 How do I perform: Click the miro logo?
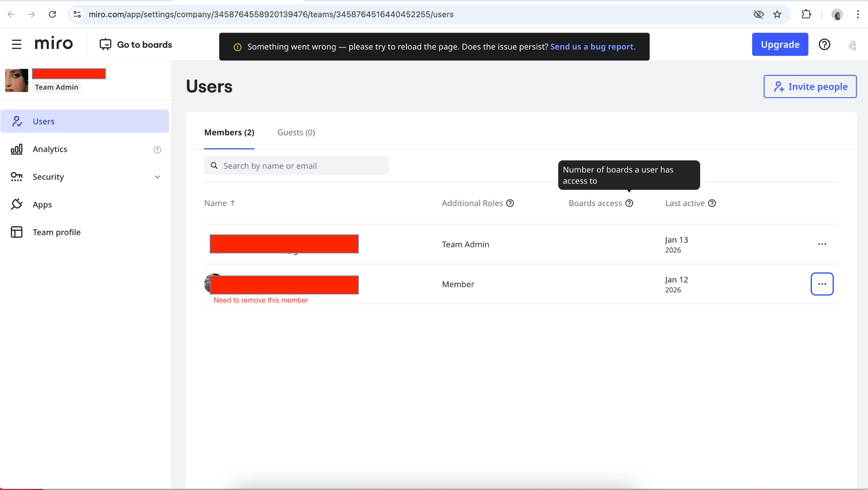(x=54, y=44)
